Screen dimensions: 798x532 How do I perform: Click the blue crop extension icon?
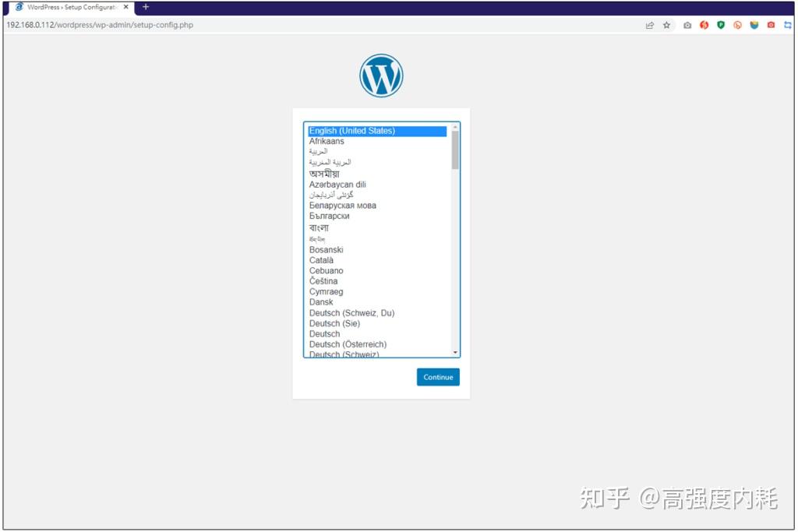(788, 25)
